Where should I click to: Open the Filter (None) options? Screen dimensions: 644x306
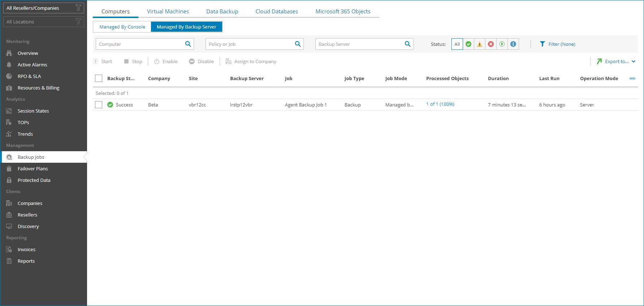pos(557,44)
